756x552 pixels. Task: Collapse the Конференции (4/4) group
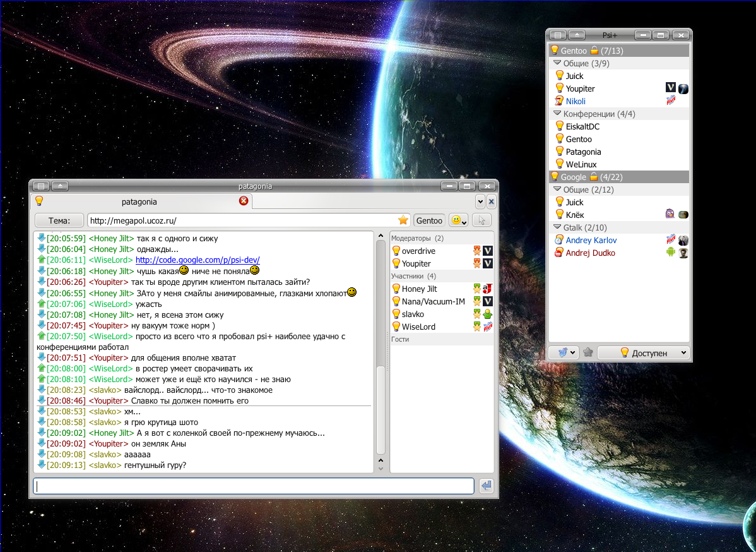[557, 114]
